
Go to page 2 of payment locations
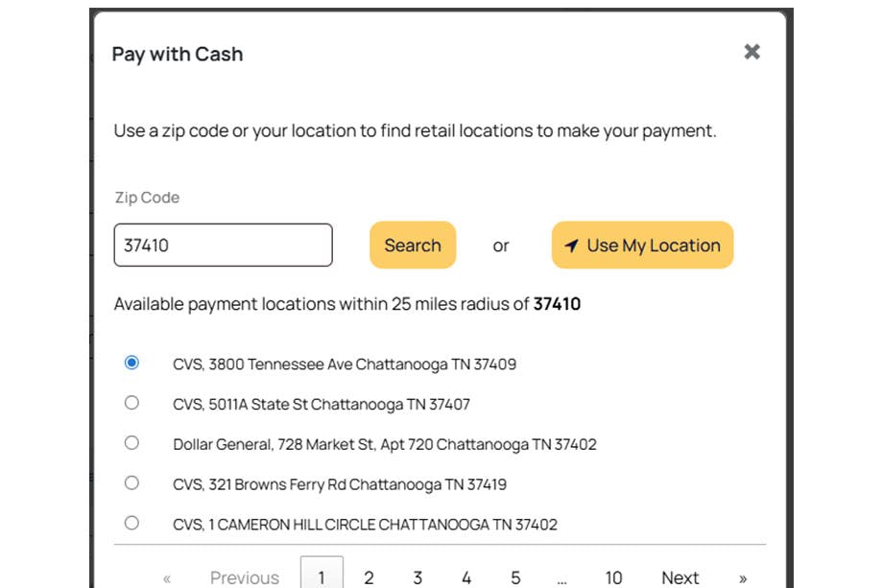[370, 576]
